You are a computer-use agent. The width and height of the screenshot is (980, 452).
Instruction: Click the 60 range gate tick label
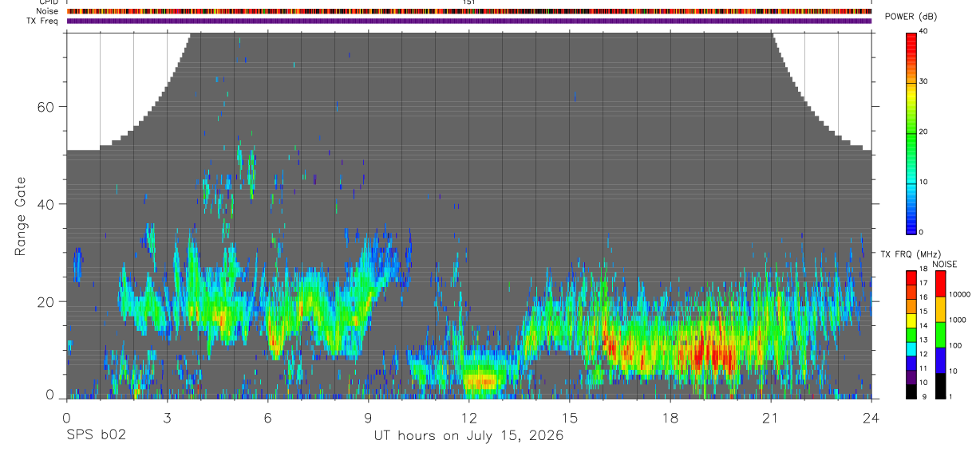pyautogui.click(x=49, y=107)
